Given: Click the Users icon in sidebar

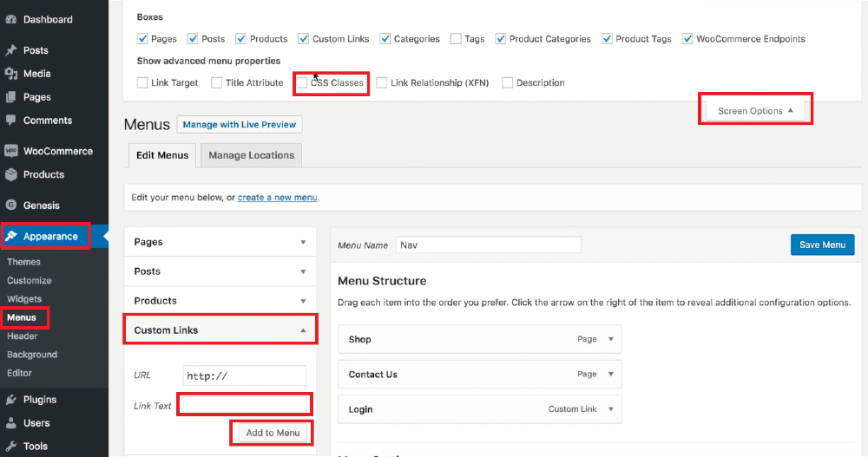Looking at the screenshot, I should (11, 422).
